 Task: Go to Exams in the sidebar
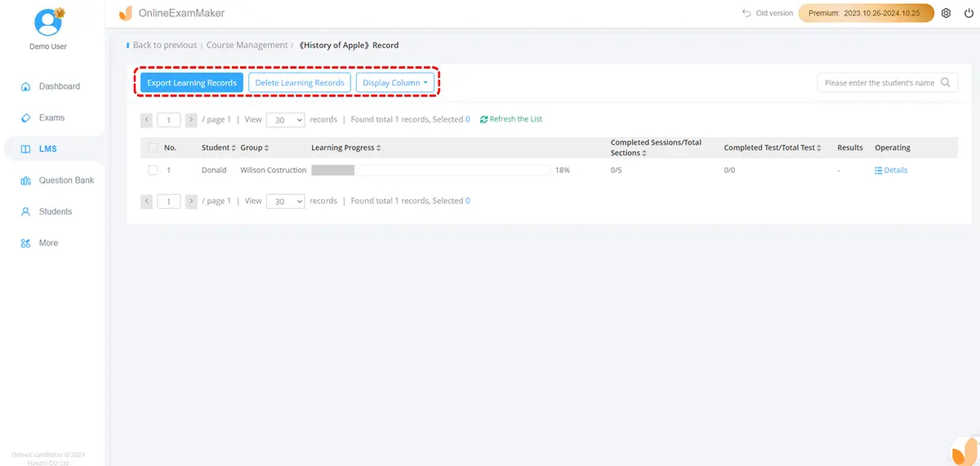[51, 118]
